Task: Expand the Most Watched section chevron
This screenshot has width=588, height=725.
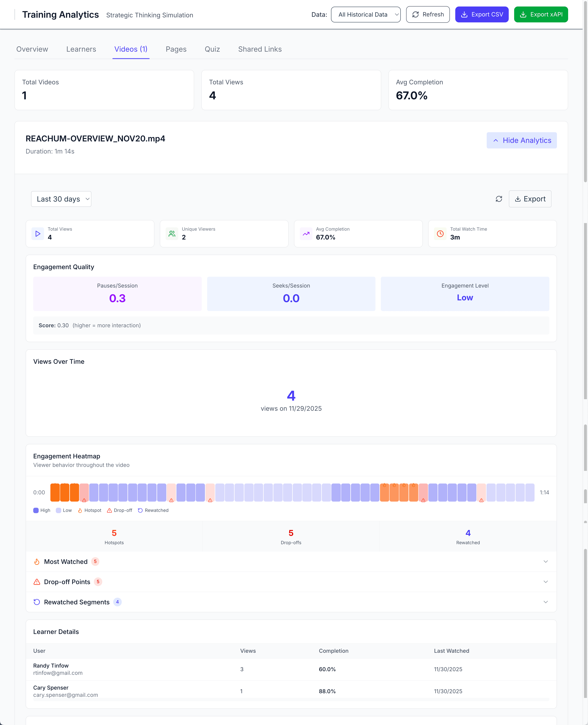Action: (545, 562)
